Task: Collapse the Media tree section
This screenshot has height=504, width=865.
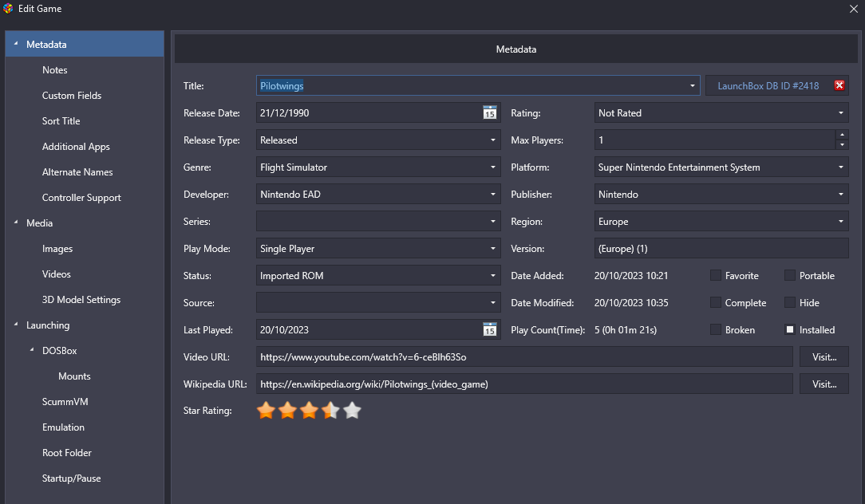Action: 15,222
